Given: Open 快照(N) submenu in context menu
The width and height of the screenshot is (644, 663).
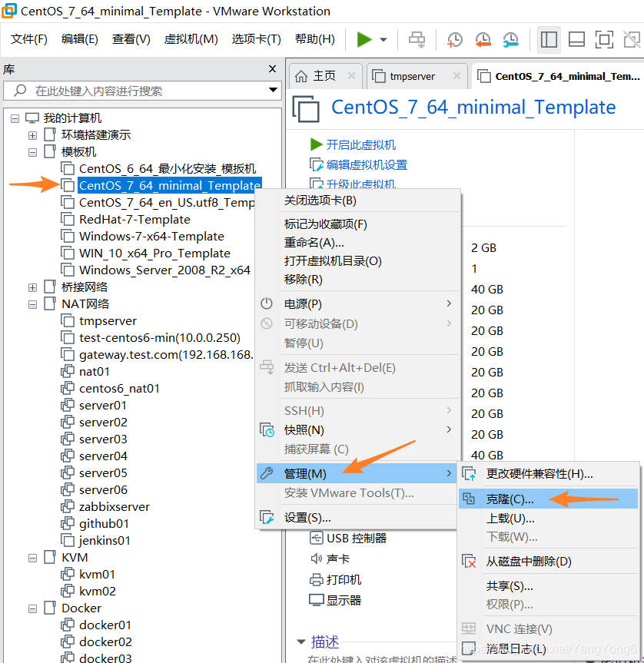Looking at the screenshot, I should tap(356, 430).
